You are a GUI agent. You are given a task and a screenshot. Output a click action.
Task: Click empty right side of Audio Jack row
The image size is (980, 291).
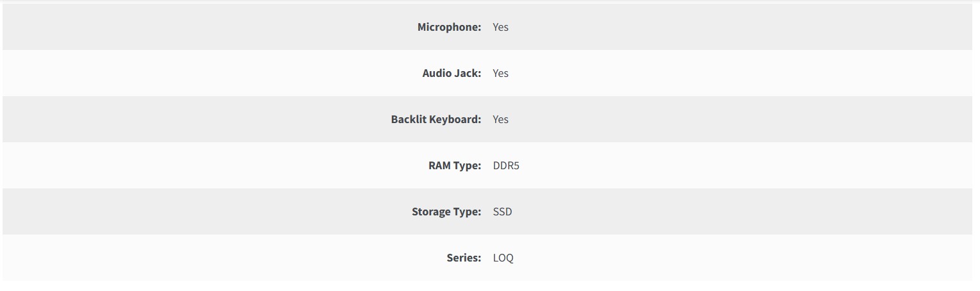770,73
